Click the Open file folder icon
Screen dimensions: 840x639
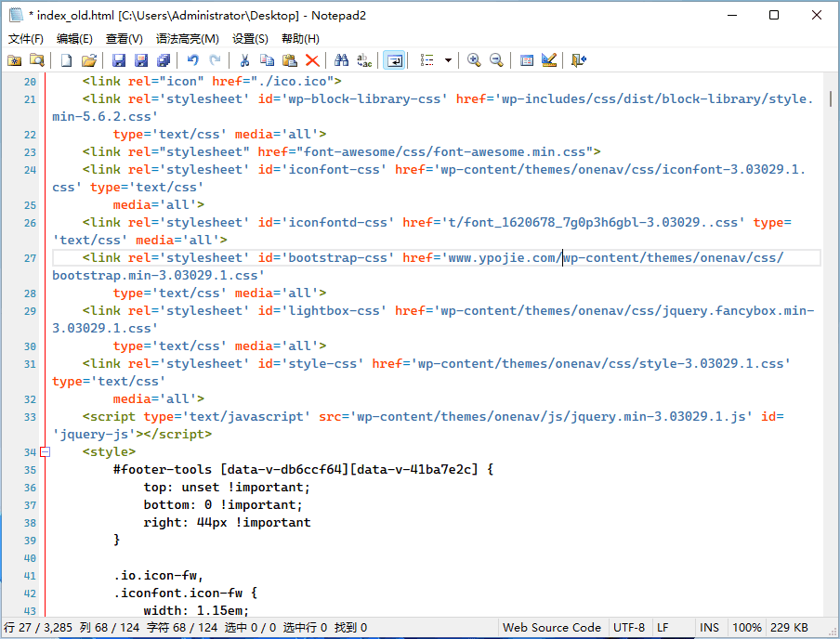[x=89, y=60]
